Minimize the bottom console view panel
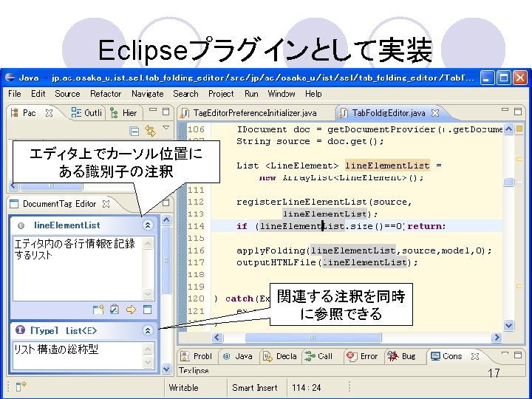 click(505, 353)
